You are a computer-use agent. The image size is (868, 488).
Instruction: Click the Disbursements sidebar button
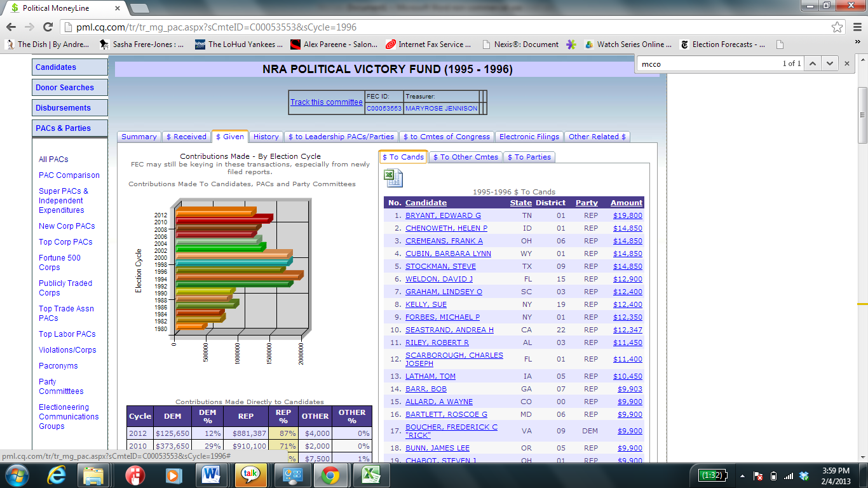[70, 108]
